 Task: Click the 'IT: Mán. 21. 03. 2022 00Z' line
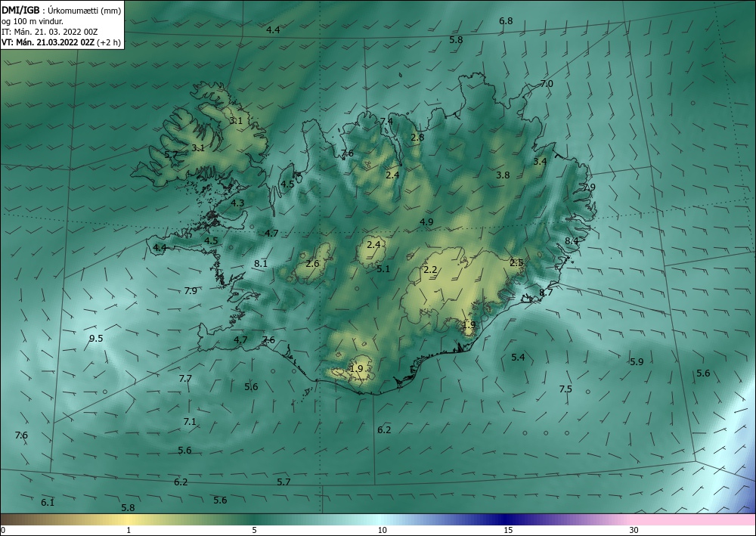point(49,32)
